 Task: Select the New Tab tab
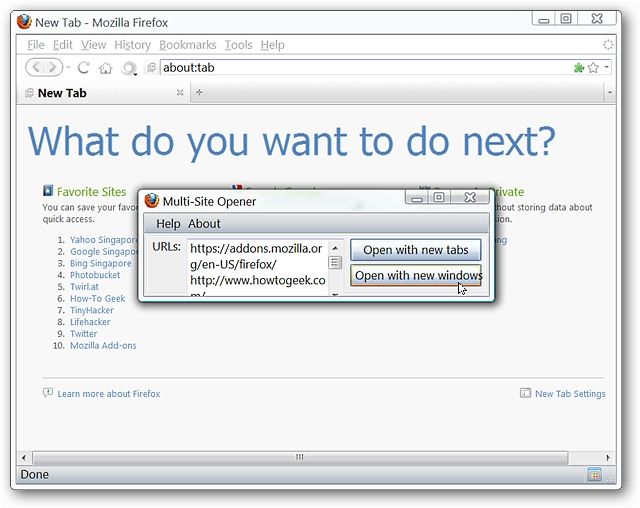pyautogui.click(x=102, y=93)
